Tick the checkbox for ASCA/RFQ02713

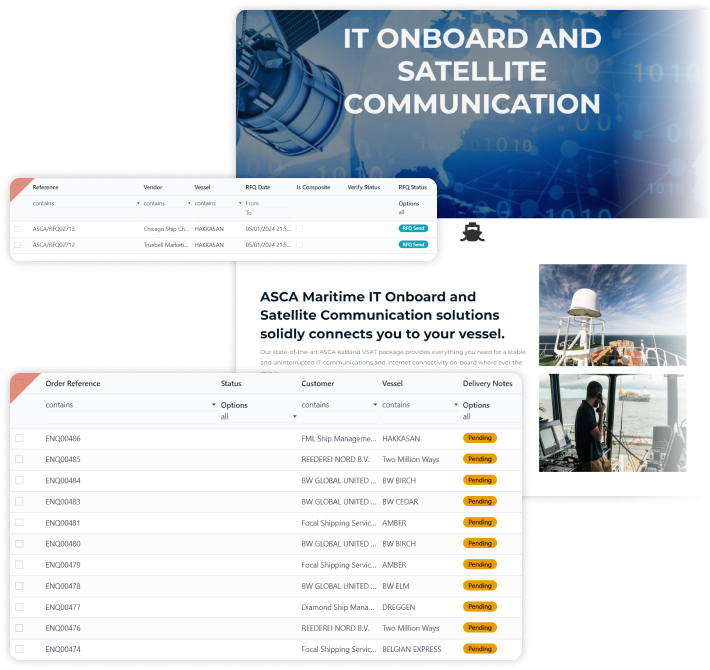click(x=18, y=229)
